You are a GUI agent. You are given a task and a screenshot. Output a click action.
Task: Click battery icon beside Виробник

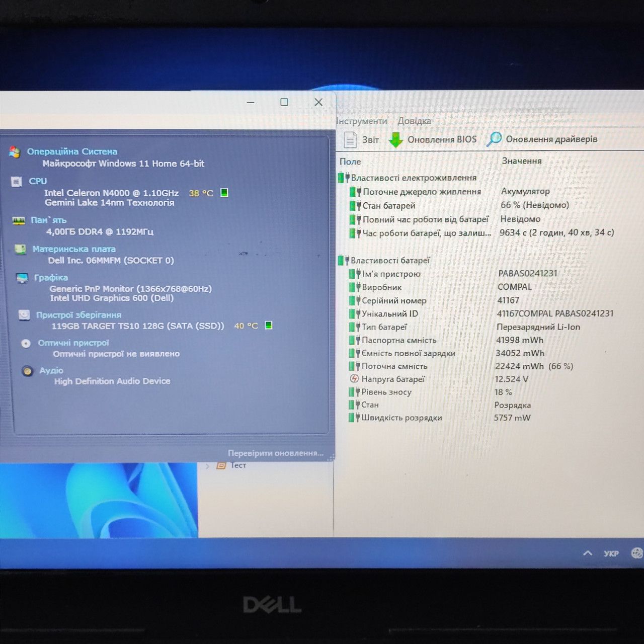[x=355, y=287]
